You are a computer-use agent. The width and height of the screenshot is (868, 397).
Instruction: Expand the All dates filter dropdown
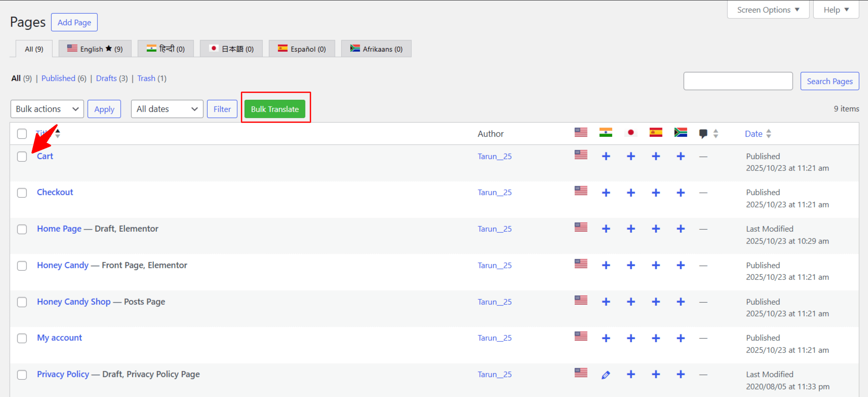pos(167,109)
